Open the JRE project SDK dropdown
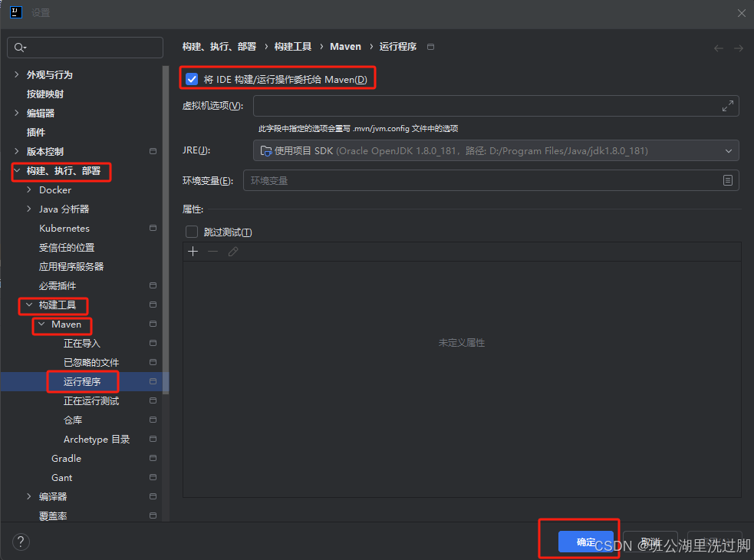This screenshot has width=754, height=560. coord(496,150)
